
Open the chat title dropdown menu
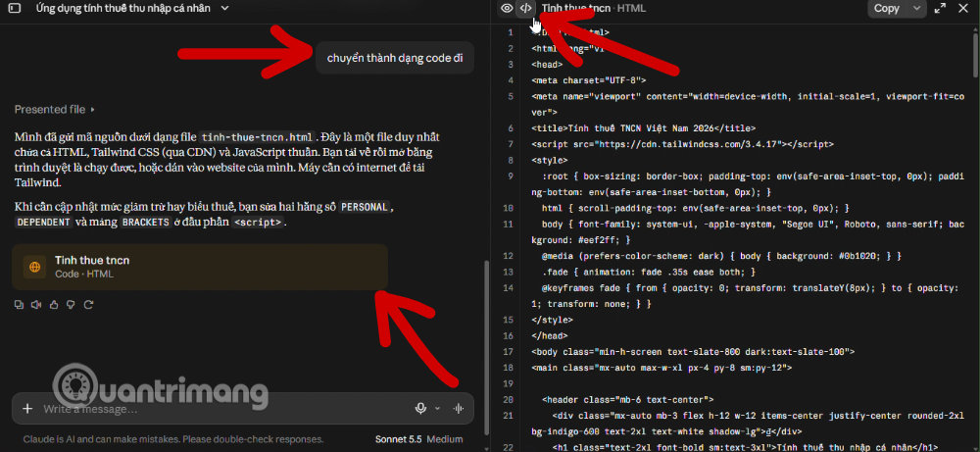225,8
